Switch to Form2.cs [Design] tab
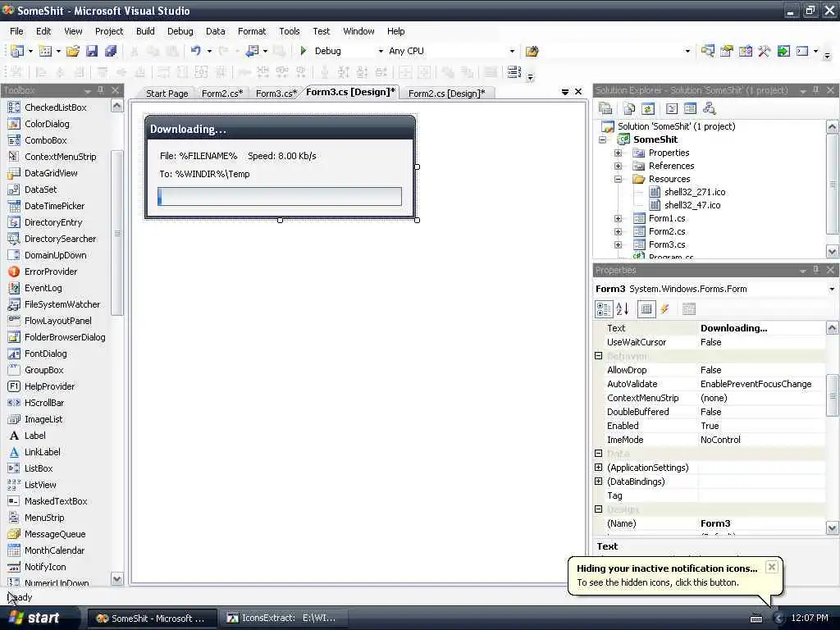The height and width of the screenshot is (630, 840). pyautogui.click(x=446, y=94)
